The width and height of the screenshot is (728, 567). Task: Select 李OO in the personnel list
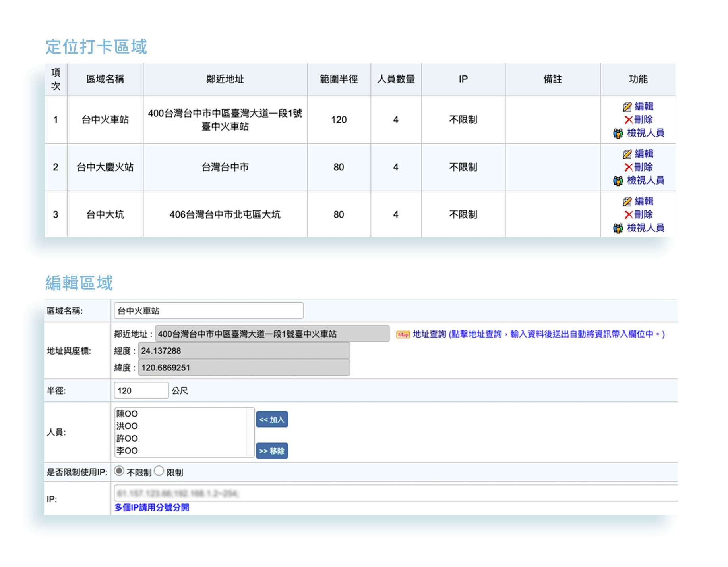pos(127,451)
